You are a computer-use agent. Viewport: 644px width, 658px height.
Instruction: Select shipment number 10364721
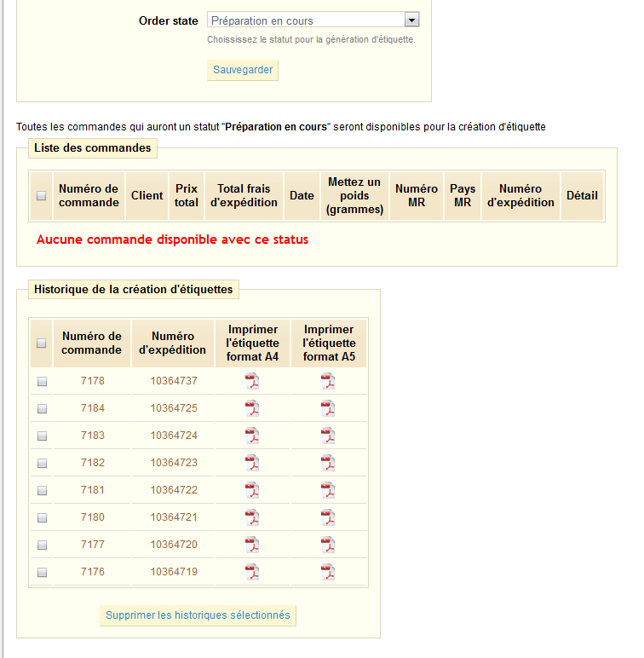(174, 517)
